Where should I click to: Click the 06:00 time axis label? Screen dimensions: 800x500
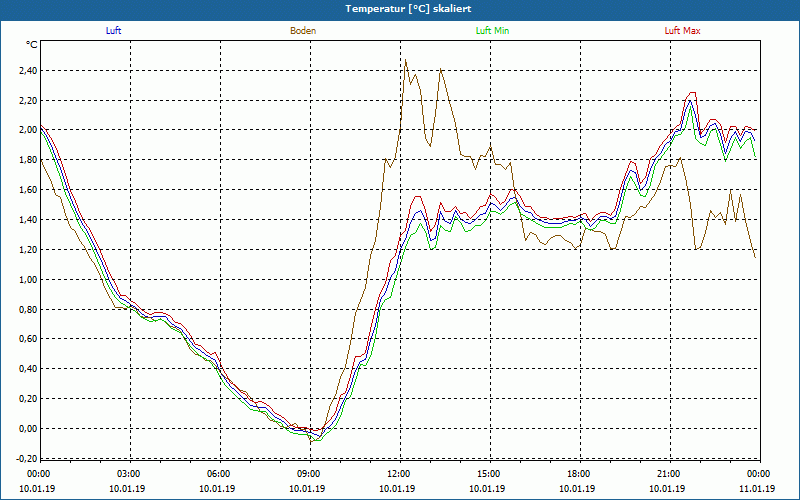coord(218,474)
